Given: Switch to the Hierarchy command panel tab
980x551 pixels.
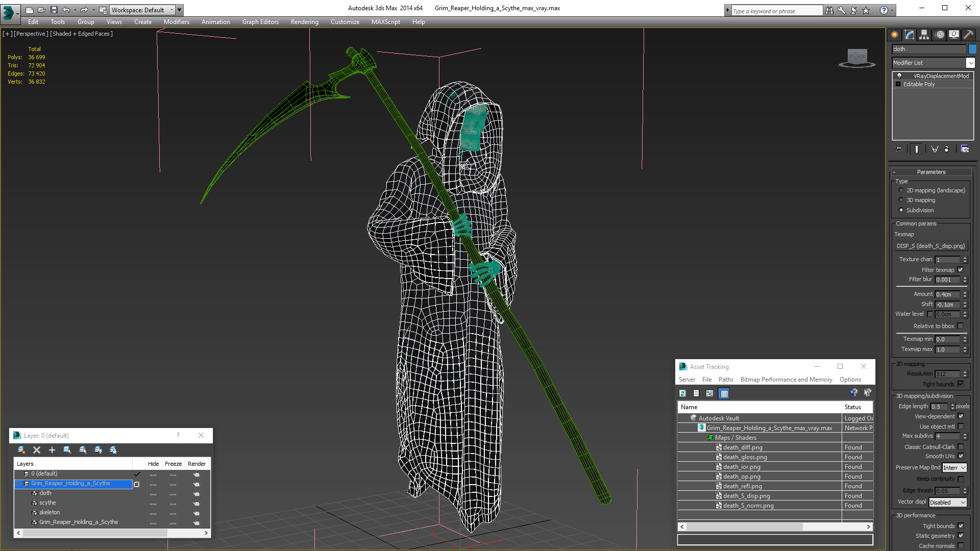Looking at the screenshot, I should pyautogui.click(x=924, y=35).
